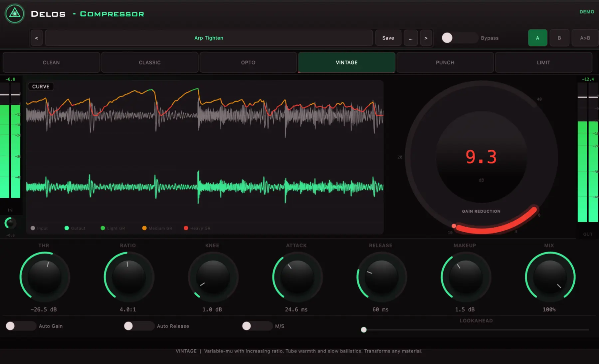Screen dimensions: 599x364
Task: Click the LOOKAHEAD slider handle
Action: pyautogui.click(x=364, y=330)
